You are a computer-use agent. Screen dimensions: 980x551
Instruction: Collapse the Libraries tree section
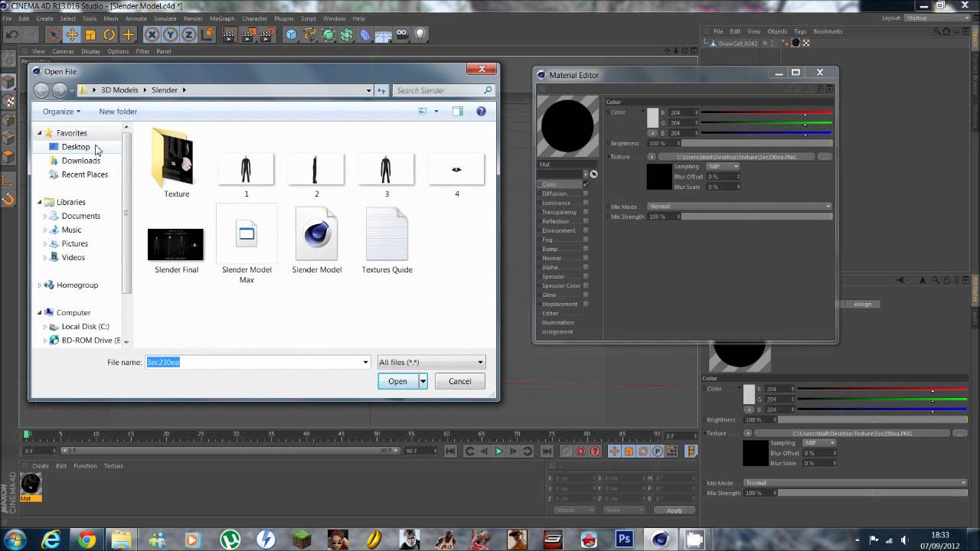click(x=40, y=202)
